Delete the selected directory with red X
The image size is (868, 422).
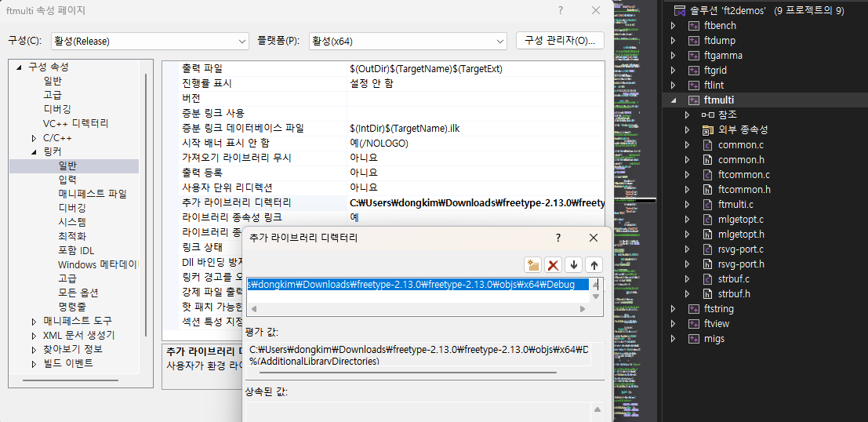554,265
